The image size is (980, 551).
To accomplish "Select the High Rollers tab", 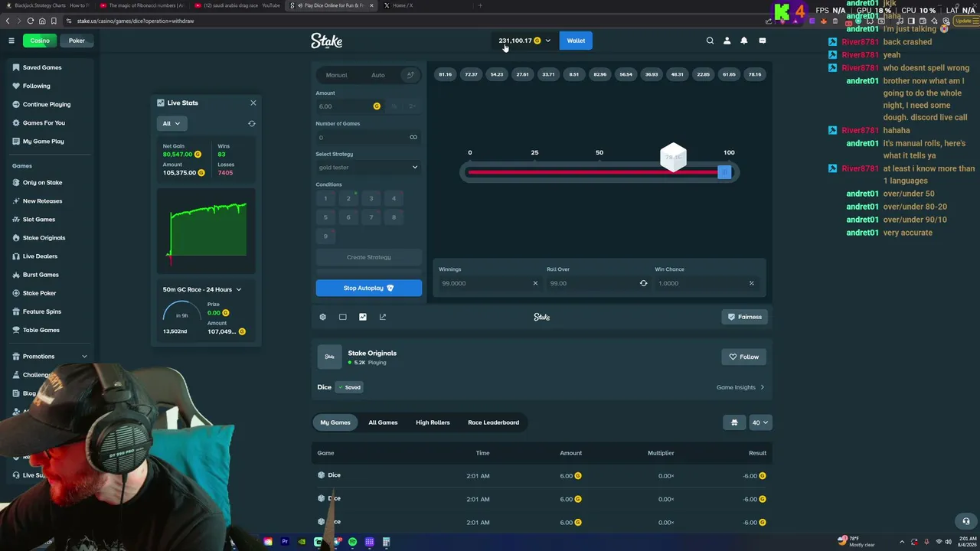I will tap(433, 422).
